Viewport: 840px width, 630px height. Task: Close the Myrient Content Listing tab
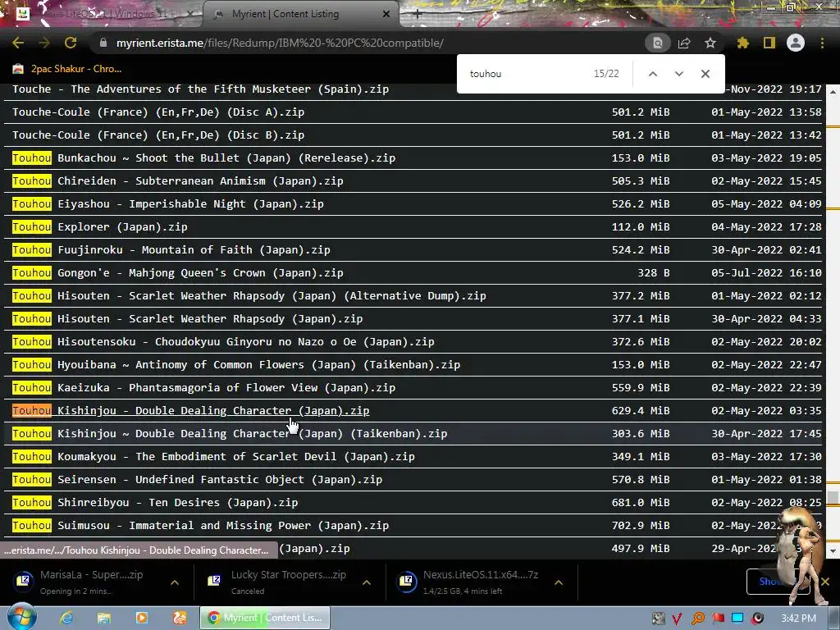pyautogui.click(x=386, y=14)
